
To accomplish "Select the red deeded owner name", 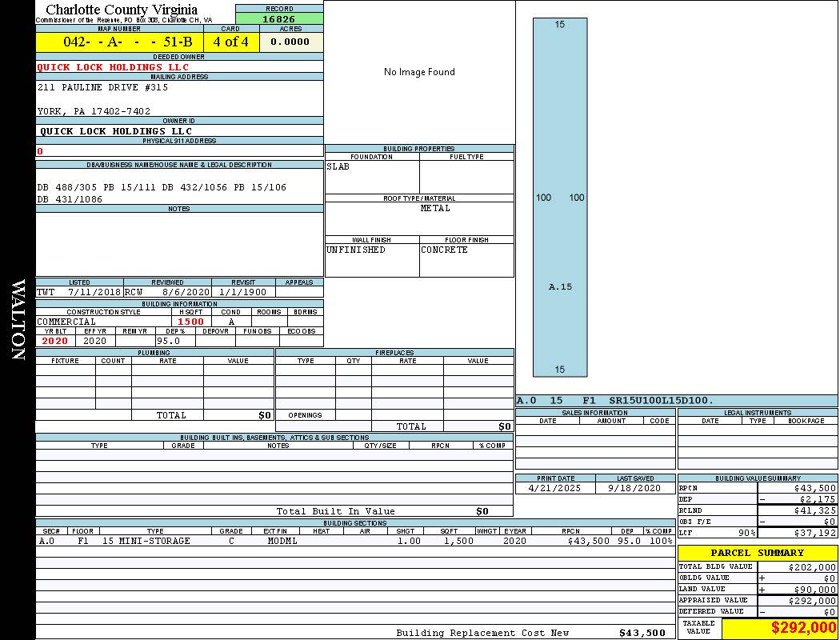I will pos(113,67).
